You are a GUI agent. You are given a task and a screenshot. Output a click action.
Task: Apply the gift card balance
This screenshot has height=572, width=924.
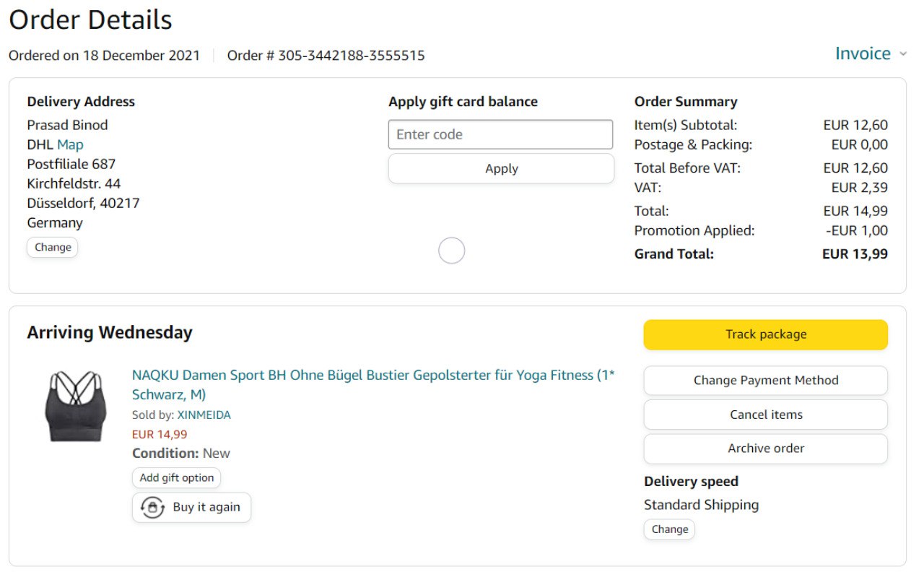(x=501, y=168)
